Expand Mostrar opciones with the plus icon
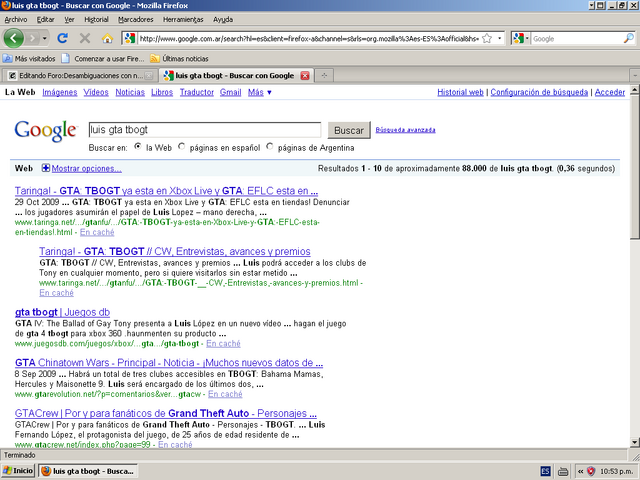Screen dimensions: 640x480 click(x=46, y=168)
